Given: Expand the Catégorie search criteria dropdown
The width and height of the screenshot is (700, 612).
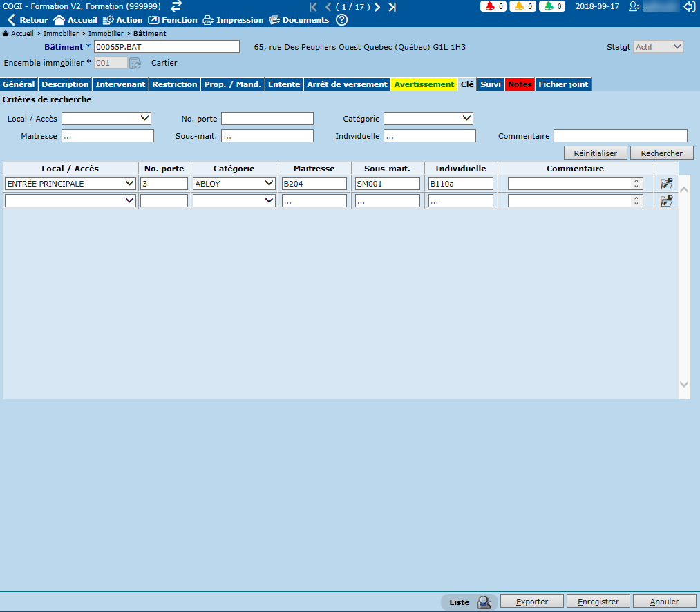Looking at the screenshot, I should point(428,119).
